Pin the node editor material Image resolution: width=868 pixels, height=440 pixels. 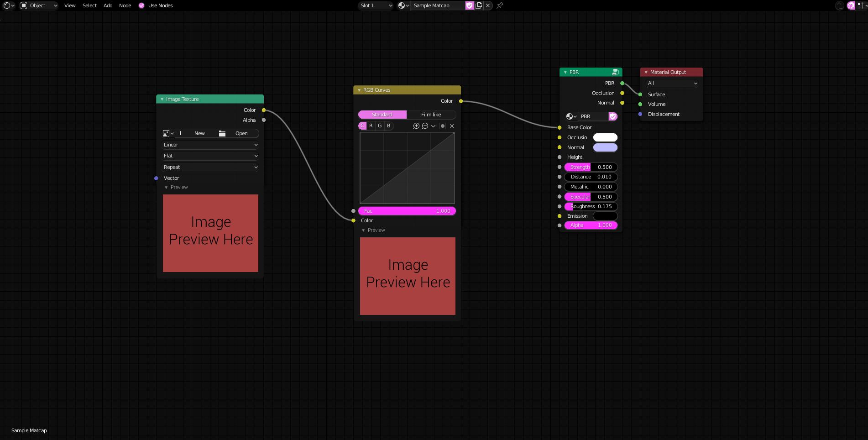click(x=500, y=5)
